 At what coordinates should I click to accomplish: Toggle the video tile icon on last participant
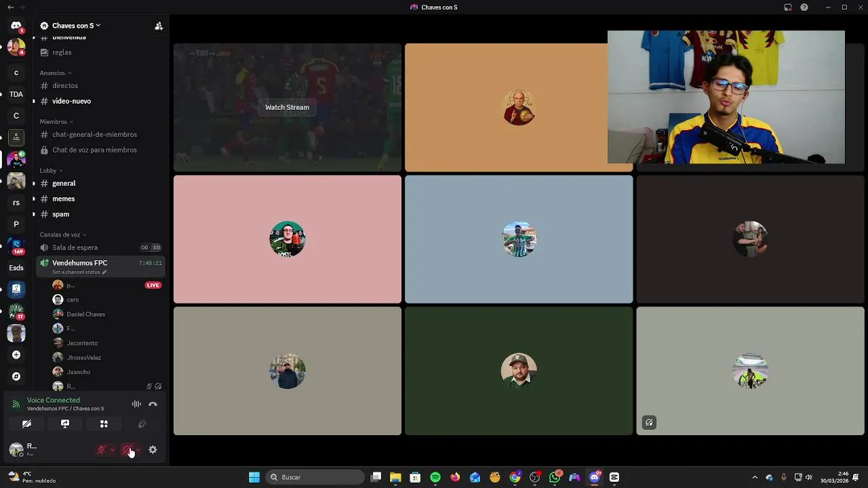[x=649, y=422]
